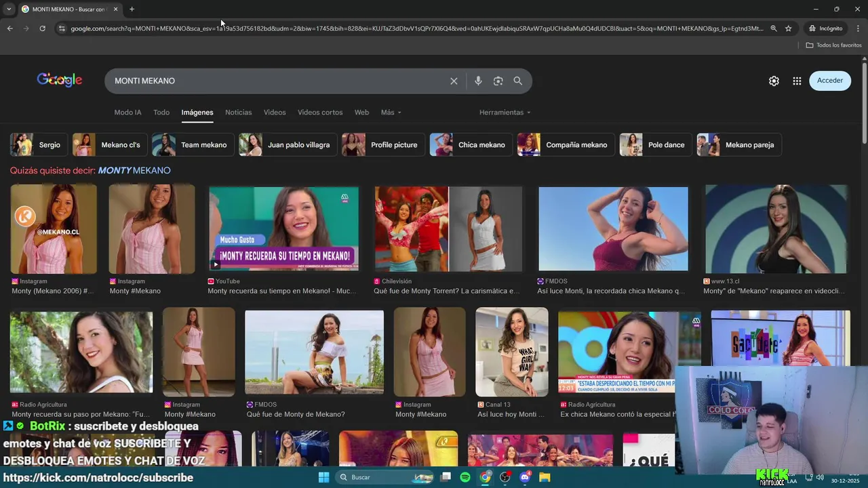Open the volume icon in system tray
Screen dimensions: 868x488
tap(820, 477)
